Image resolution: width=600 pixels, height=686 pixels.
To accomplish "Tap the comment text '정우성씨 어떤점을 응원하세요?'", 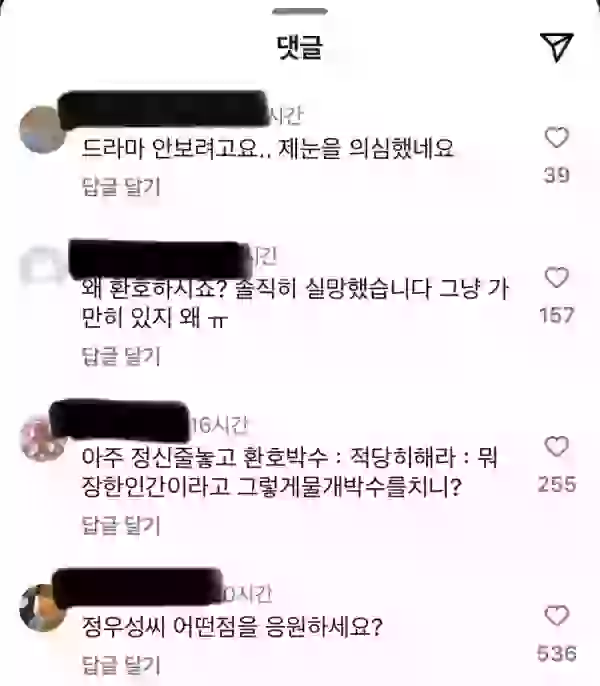I will [232, 627].
